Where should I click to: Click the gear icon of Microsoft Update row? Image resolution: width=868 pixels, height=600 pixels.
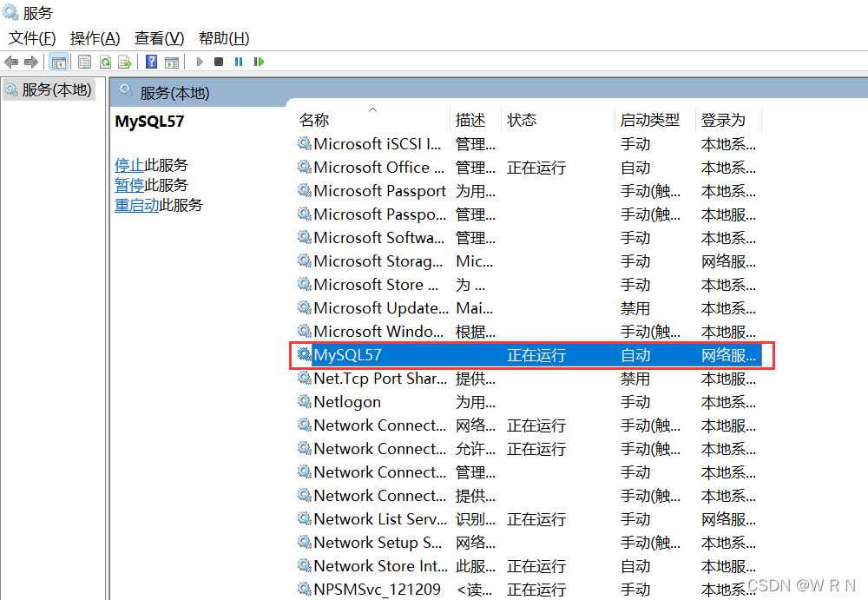[x=304, y=307]
